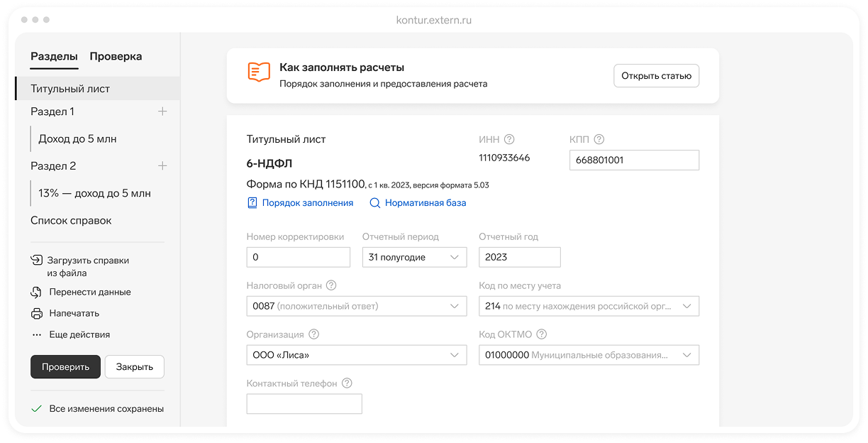868x443 pixels.
Task: Click the help icon next to Контактный телефон
Action: (x=347, y=383)
